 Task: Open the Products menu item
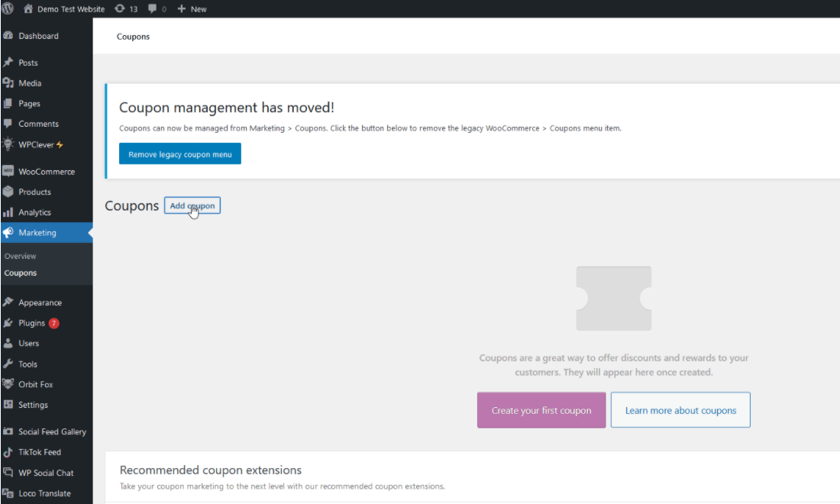(34, 192)
